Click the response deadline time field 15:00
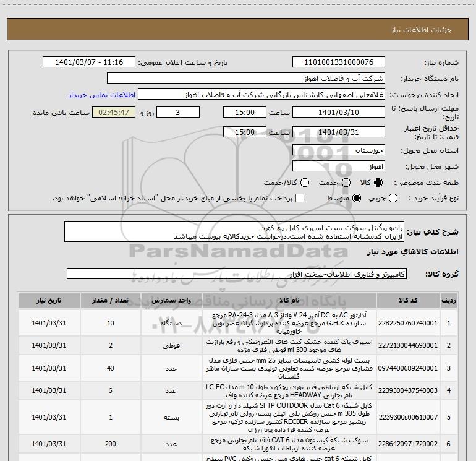476x461 pixels. point(245,112)
